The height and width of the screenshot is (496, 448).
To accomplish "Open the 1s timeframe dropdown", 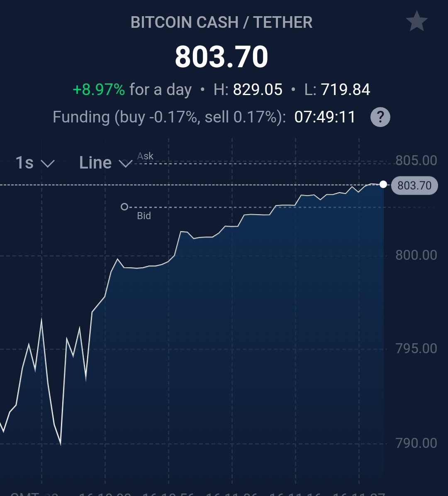I will click(x=35, y=163).
